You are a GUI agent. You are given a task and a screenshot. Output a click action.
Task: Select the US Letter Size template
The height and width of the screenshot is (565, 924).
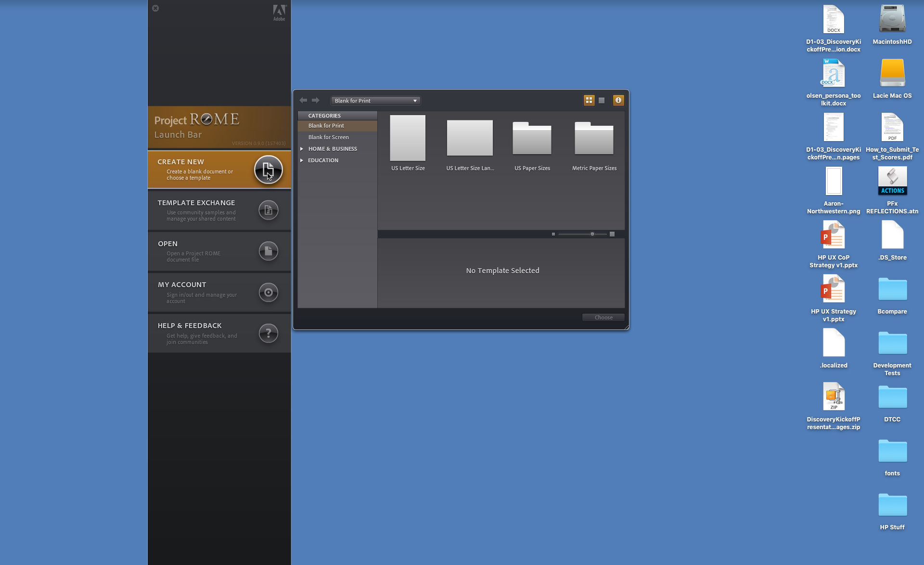pos(408,138)
